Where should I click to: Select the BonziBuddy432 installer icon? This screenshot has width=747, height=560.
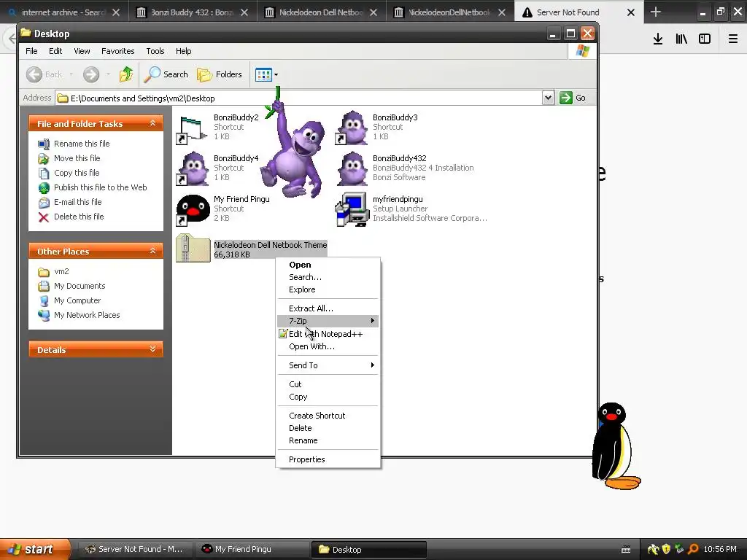pyautogui.click(x=352, y=168)
